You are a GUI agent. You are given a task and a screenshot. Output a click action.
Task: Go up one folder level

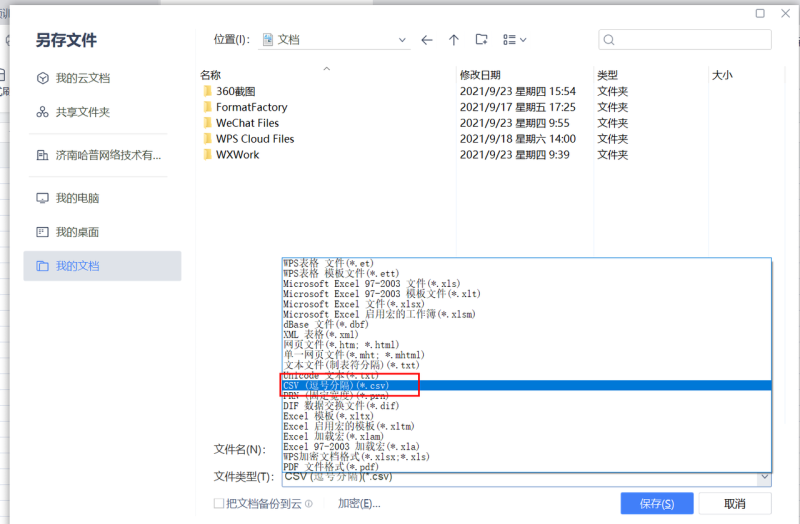click(454, 40)
